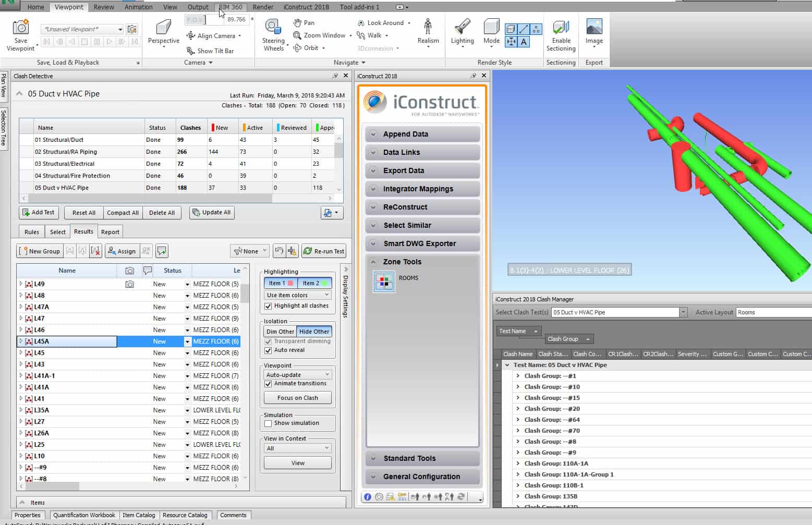Select the Hide Other isolation toggle

(x=314, y=332)
